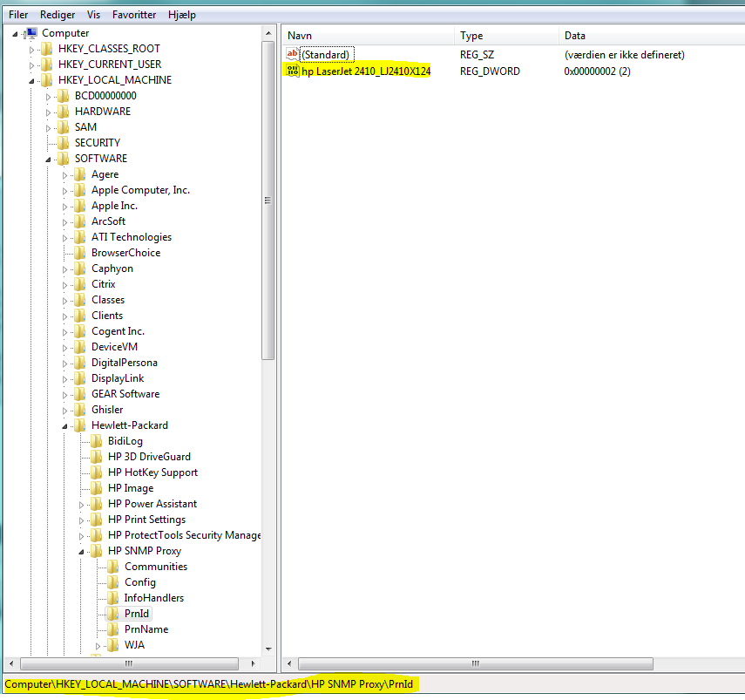This screenshot has width=745, height=700.
Task: Click the PrnId folder icon
Action: click(113, 613)
